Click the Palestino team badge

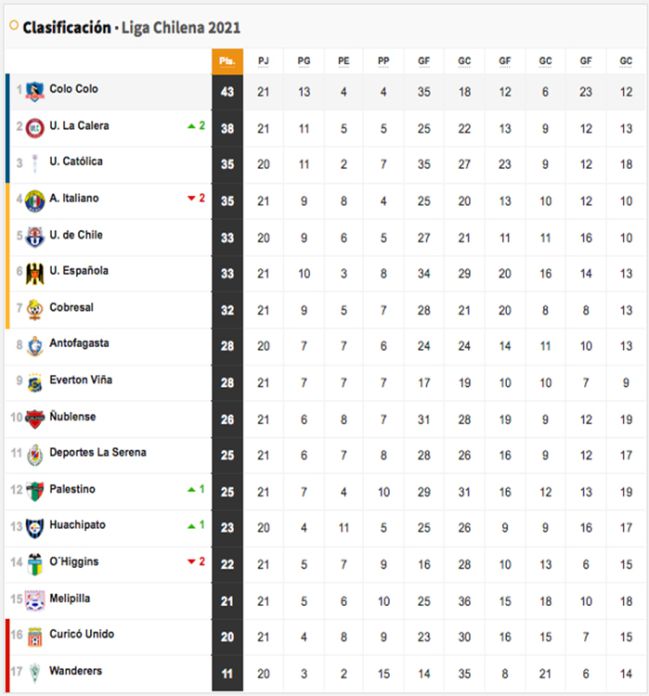click(x=35, y=491)
